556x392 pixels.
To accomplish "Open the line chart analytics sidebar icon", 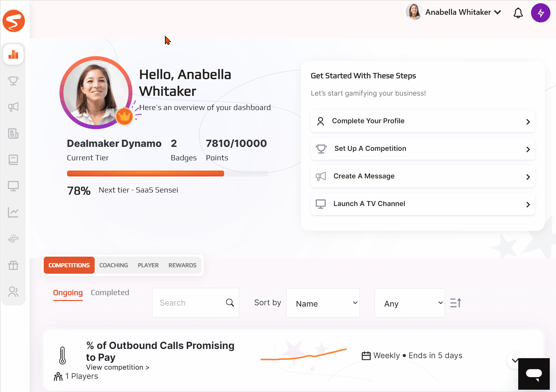I will 13,212.
